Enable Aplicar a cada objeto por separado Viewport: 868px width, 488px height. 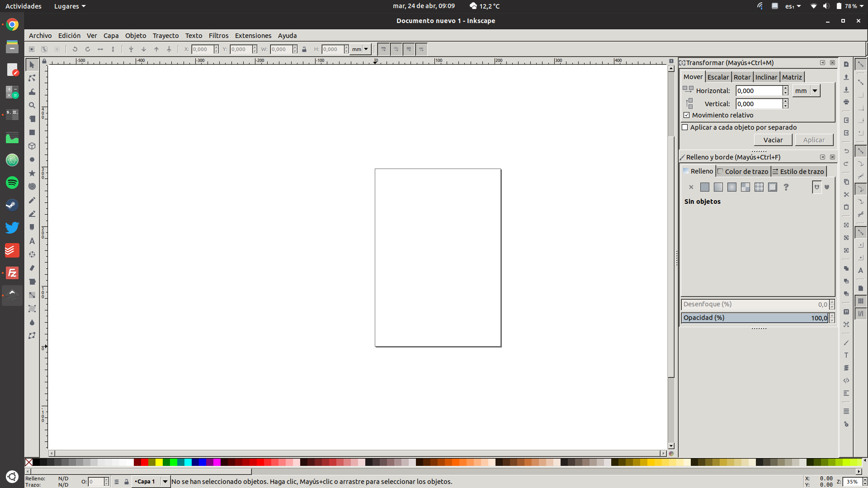(x=685, y=127)
